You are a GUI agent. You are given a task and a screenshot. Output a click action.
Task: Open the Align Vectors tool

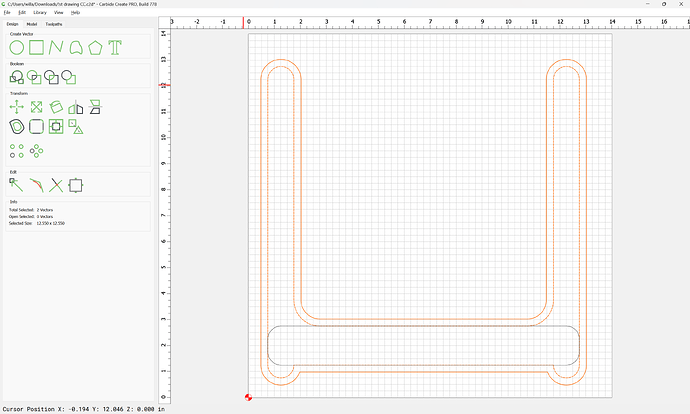[x=56, y=127]
